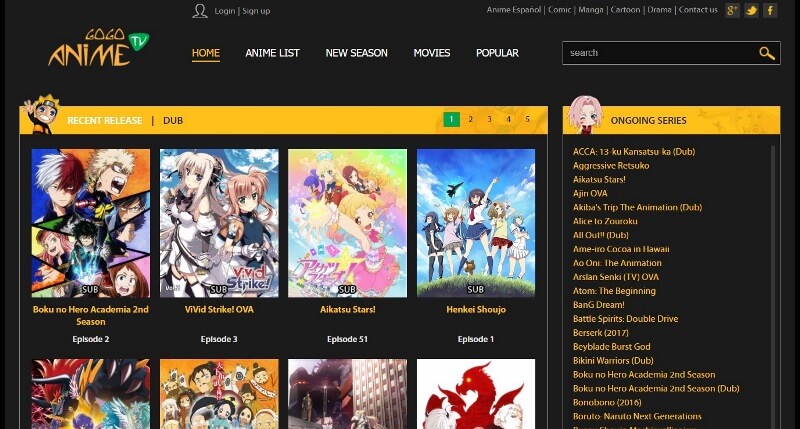Open the Twitter bird icon

751,10
